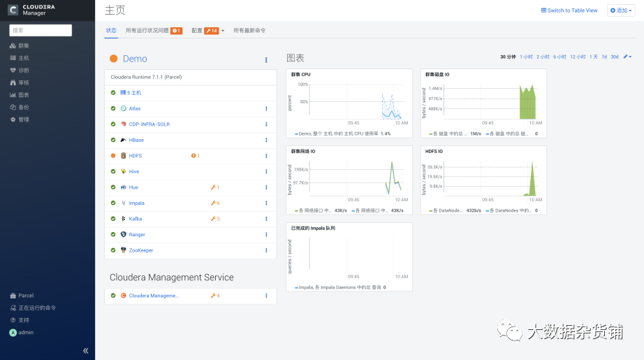The image size is (644, 360).
Task: Collapse the sidebar with double chevron
Action: (x=85, y=350)
